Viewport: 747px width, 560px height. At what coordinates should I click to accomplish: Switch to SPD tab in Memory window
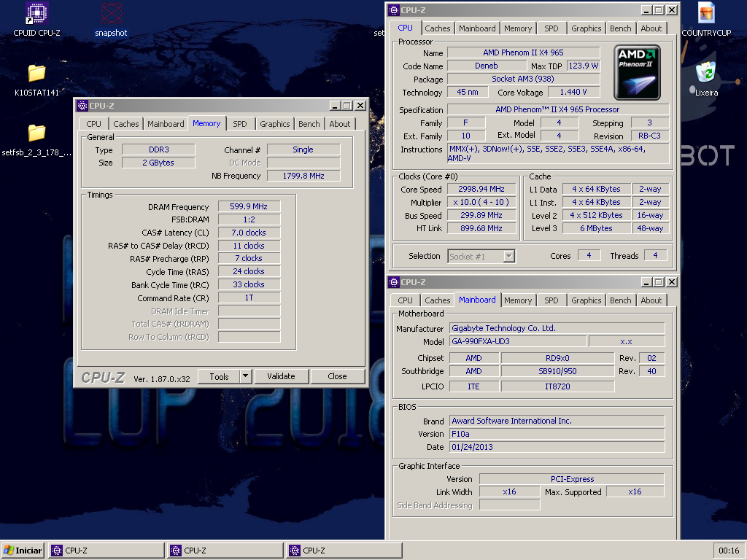point(239,124)
